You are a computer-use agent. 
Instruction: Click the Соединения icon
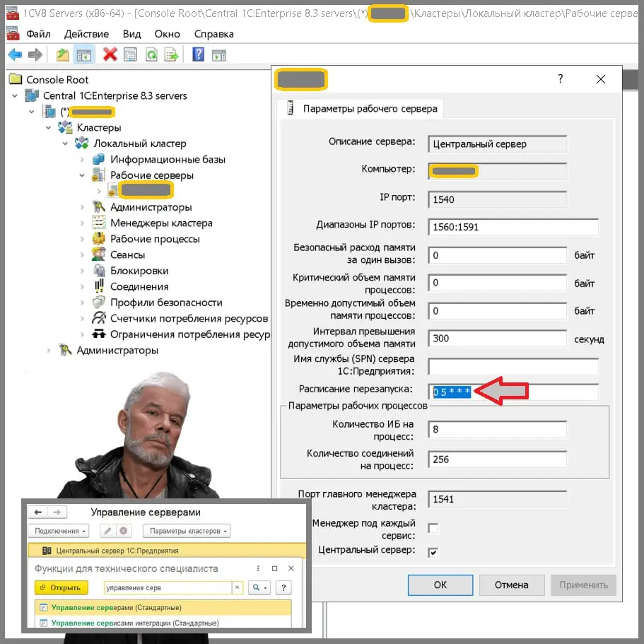point(99,286)
